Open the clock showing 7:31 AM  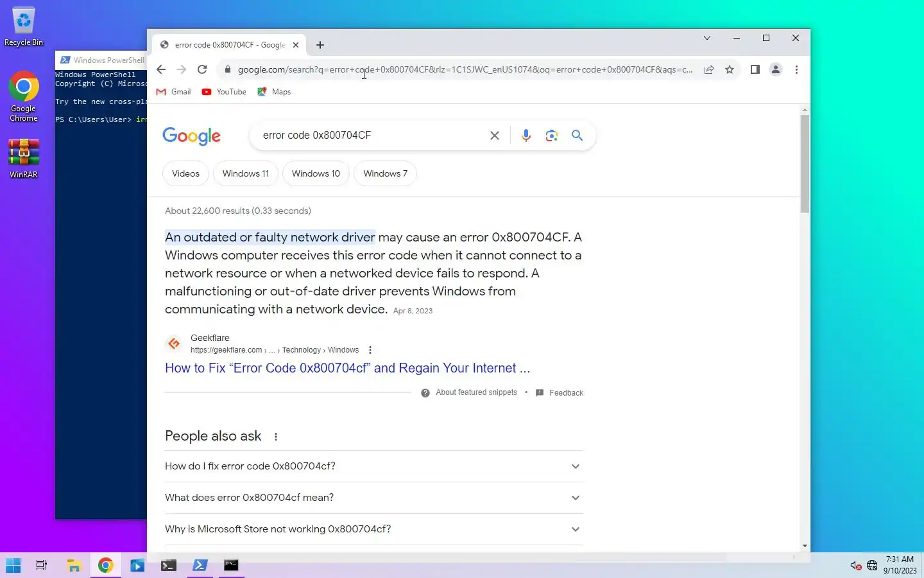coord(900,565)
